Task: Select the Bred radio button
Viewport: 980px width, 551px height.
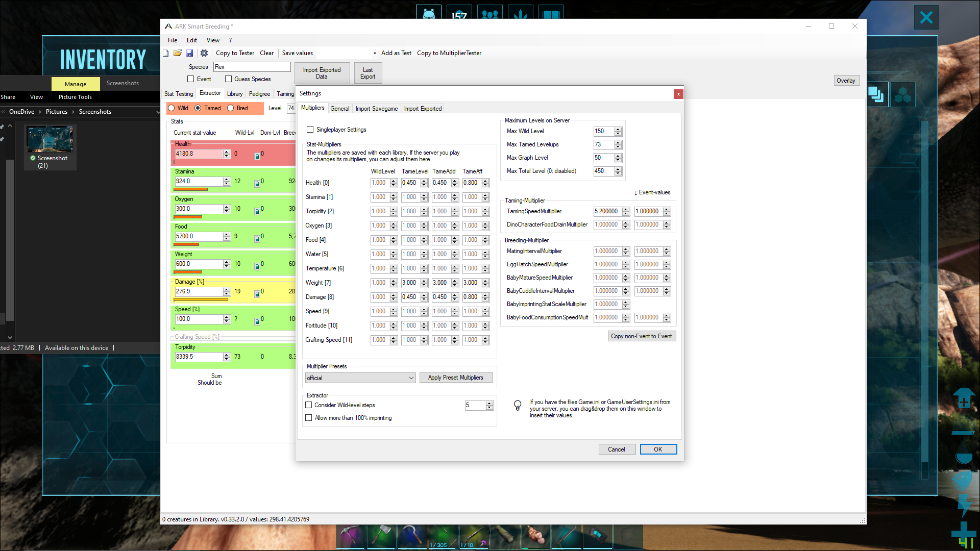Action: [x=231, y=108]
